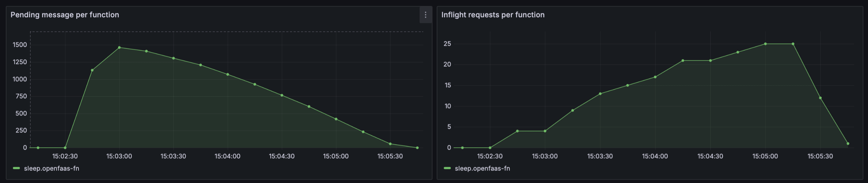Image resolution: width=868 pixels, height=183 pixels.
Task: Click the Inflight requests per function title
Action: click(x=493, y=15)
